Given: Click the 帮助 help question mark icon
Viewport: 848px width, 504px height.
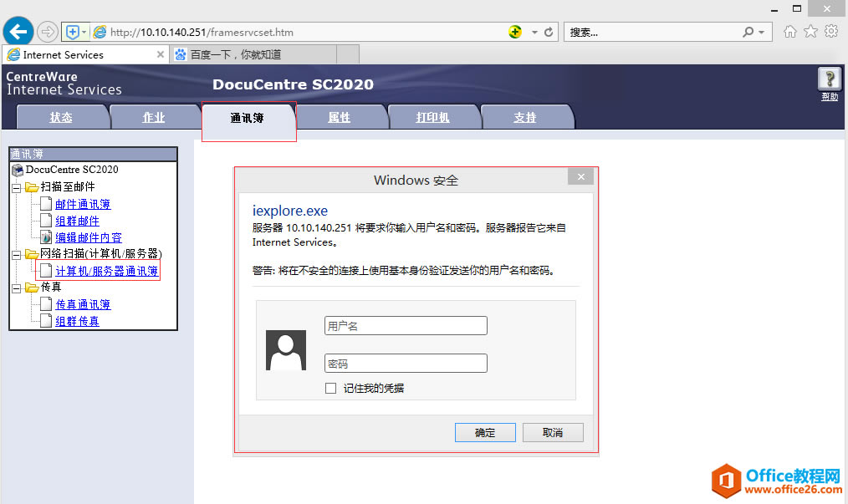Looking at the screenshot, I should tap(829, 79).
